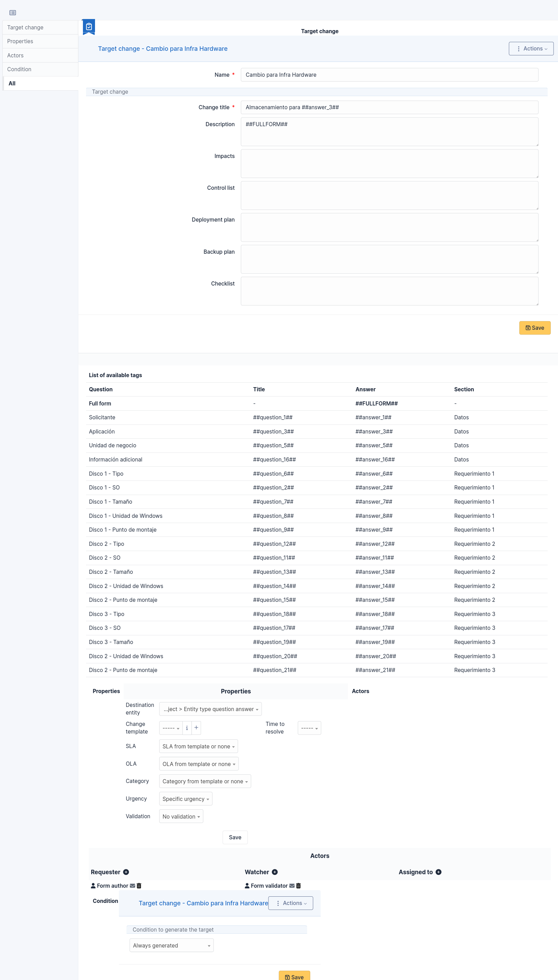Open the list panel via the hamburger icon
This screenshot has width=558, height=980.
tap(13, 13)
